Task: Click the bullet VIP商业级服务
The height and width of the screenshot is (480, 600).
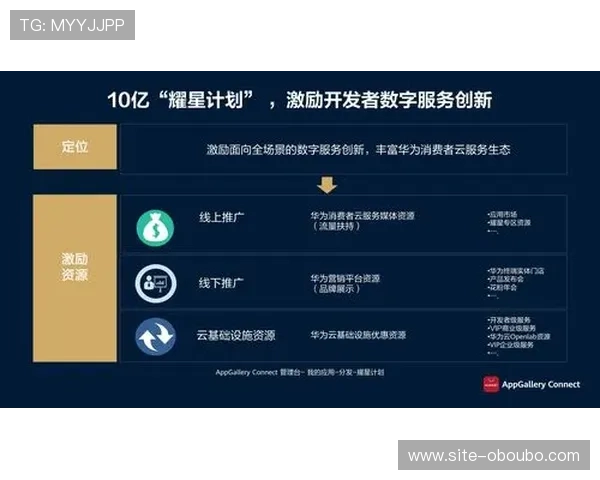Action: pyautogui.click(x=512, y=328)
